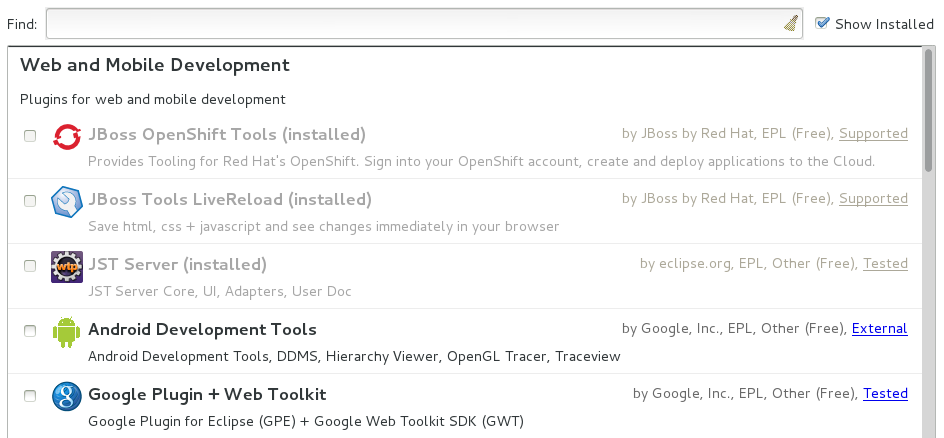The height and width of the screenshot is (438, 944).
Task: Click inside the Find search field
Action: [410, 23]
